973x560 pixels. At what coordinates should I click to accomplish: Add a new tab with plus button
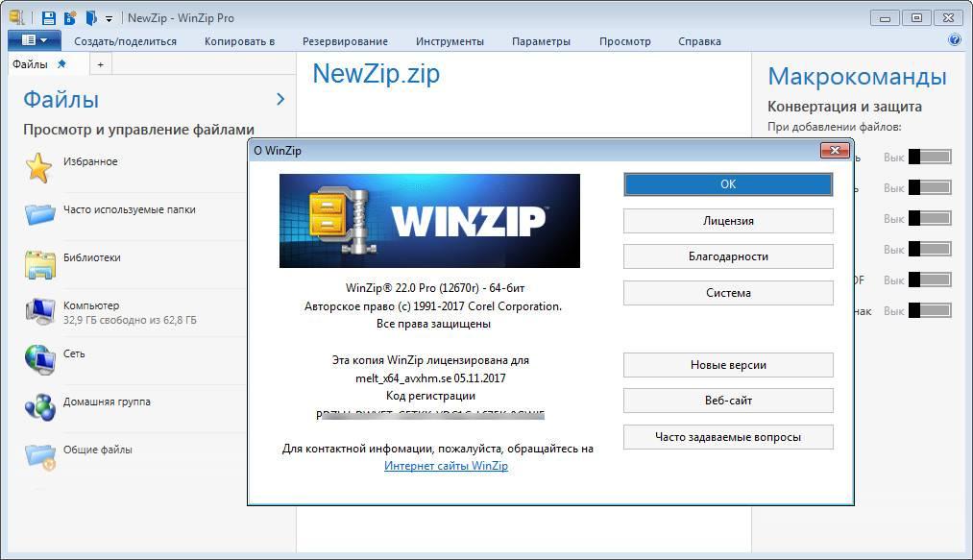click(101, 64)
